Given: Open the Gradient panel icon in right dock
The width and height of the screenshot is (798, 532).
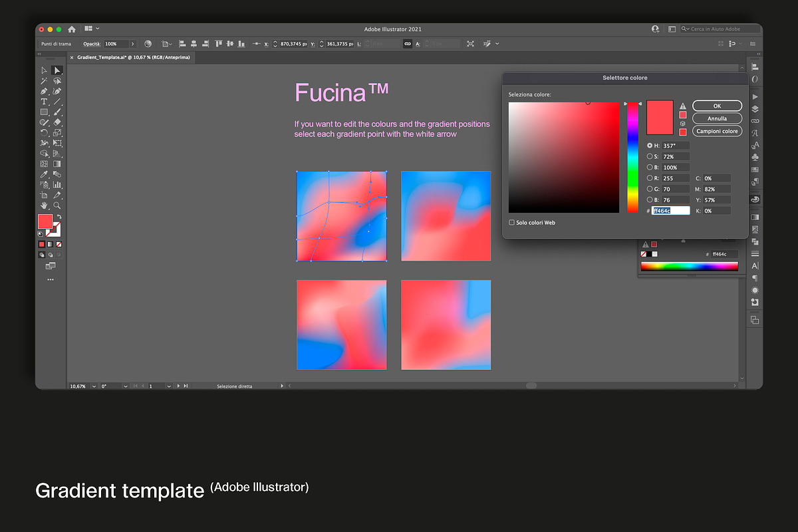Looking at the screenshot, I should click(x=755, y=217).
